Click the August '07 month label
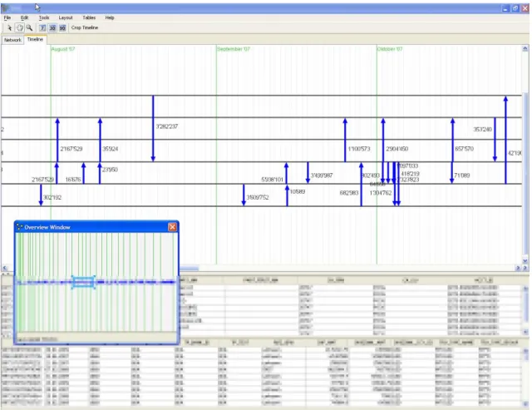The height and width of the screenshot is (410, 532). (x=63, y=49)
